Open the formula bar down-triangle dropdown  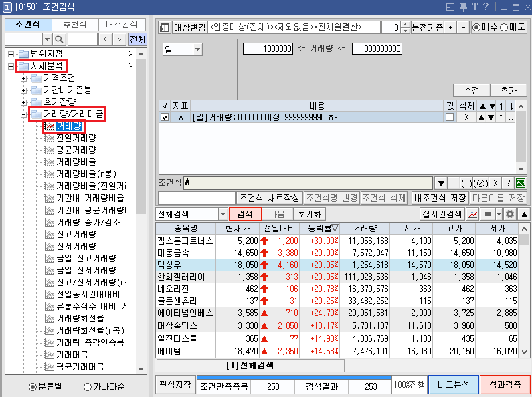[441, 183]
